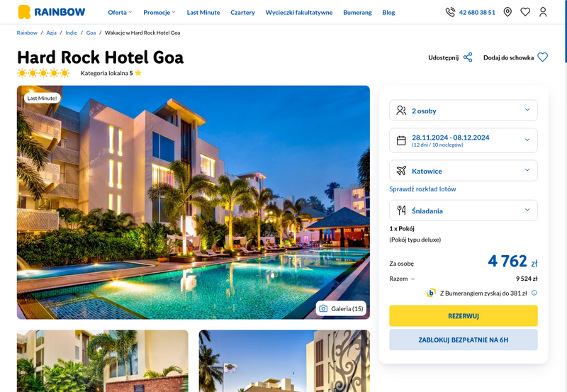Select Last Minute in the navigation

pyautogui.click(x=203, y=12)
